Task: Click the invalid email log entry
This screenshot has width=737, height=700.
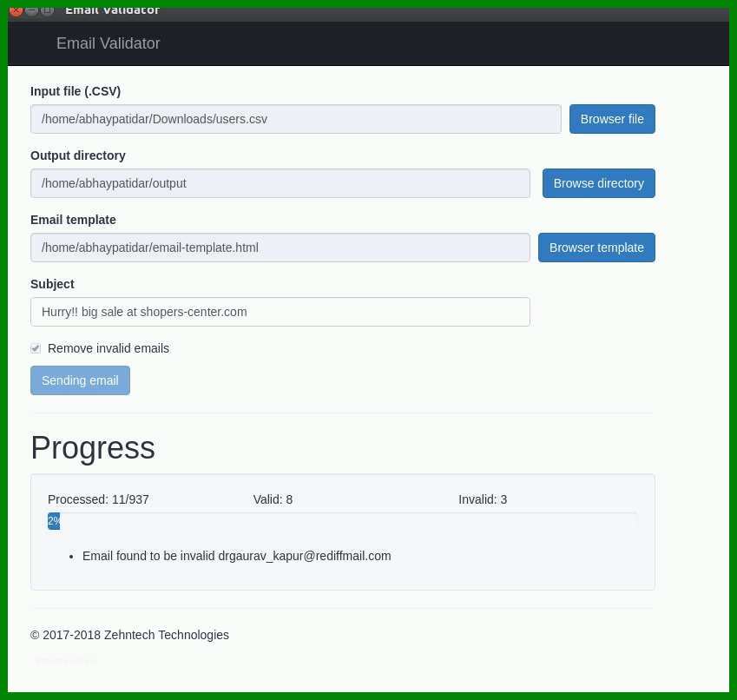Action: [236, 556]
